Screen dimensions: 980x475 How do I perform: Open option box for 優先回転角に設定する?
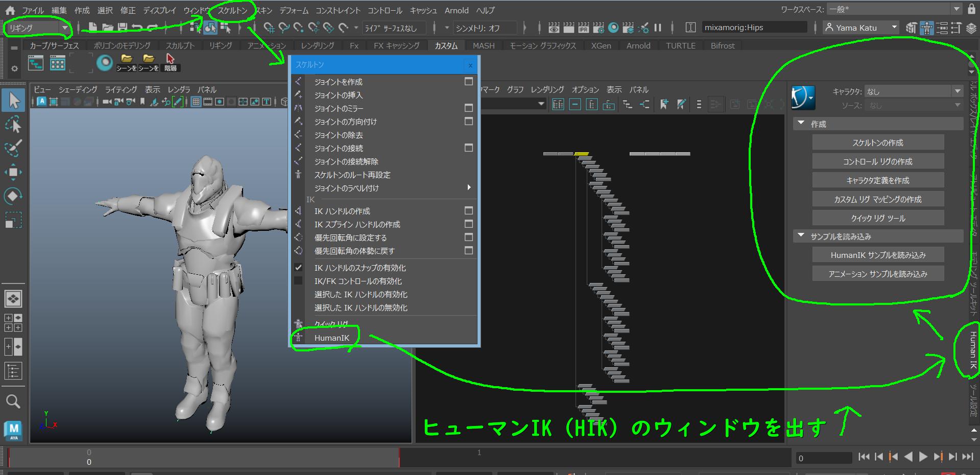click(x=468, y=237)
